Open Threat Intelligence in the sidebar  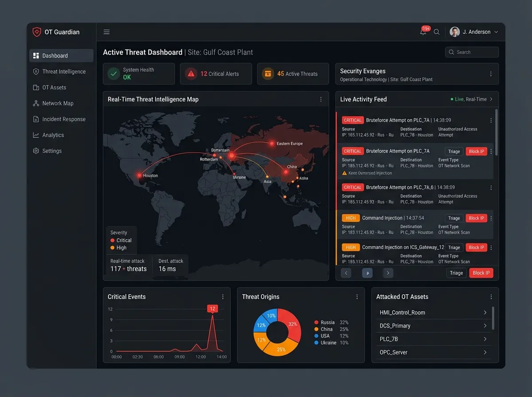click(61, 72)
